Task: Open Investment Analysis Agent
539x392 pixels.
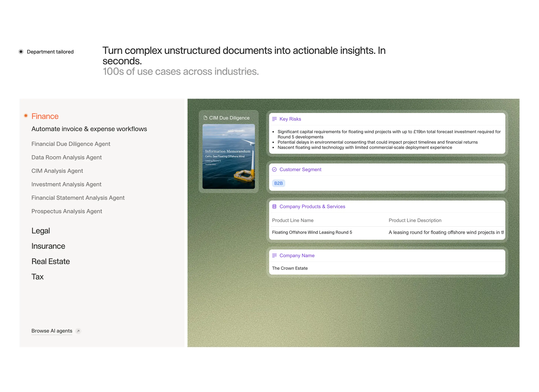Action: (x=66, y=184)
